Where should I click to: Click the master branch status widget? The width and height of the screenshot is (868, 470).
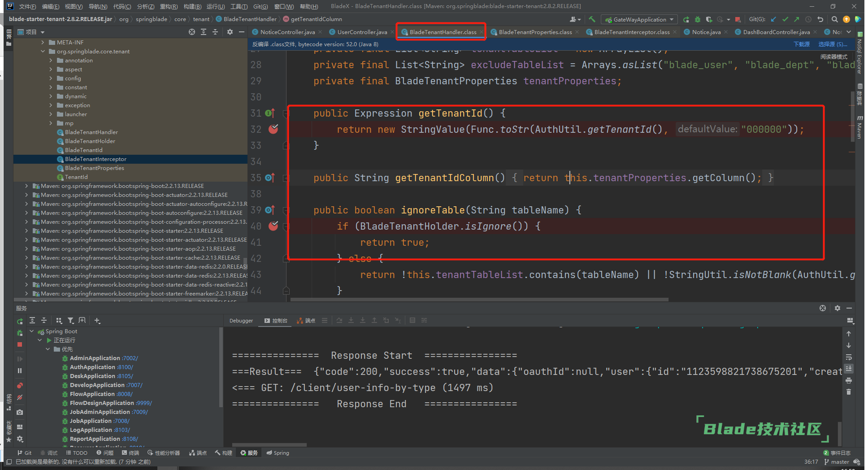point(837,462)
